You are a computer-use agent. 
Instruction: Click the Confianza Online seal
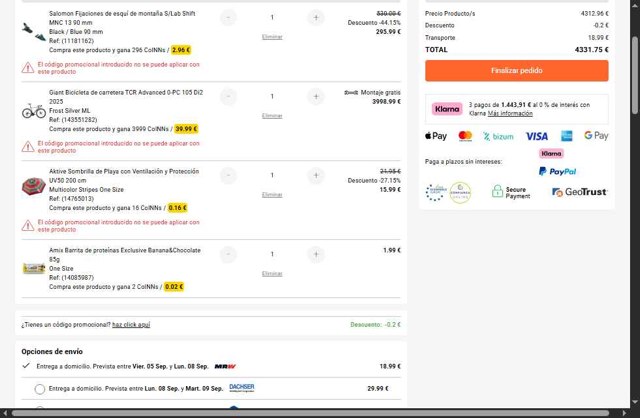(x=460, y=192)
